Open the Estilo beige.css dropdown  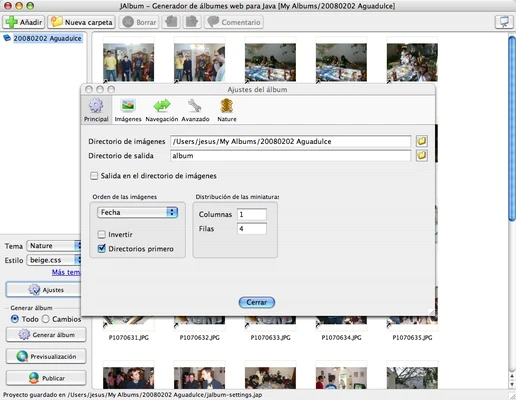click(54, 260)
